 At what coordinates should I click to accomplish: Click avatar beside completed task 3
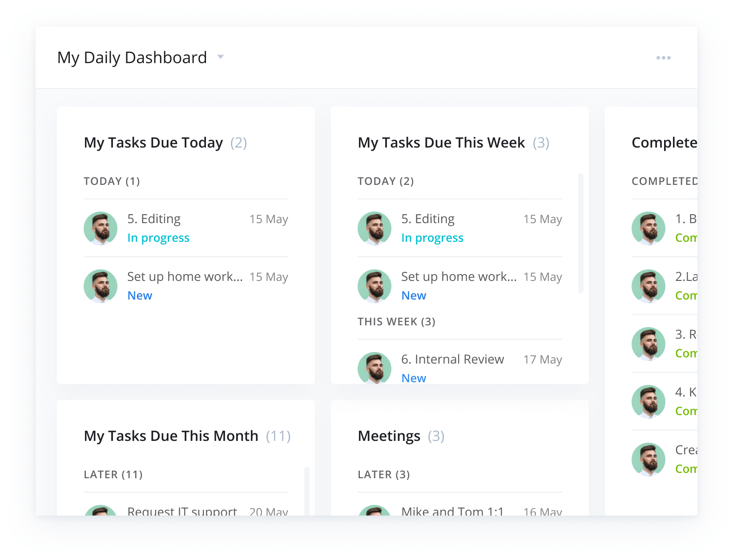pyautogui.click(x=648, y=344)
